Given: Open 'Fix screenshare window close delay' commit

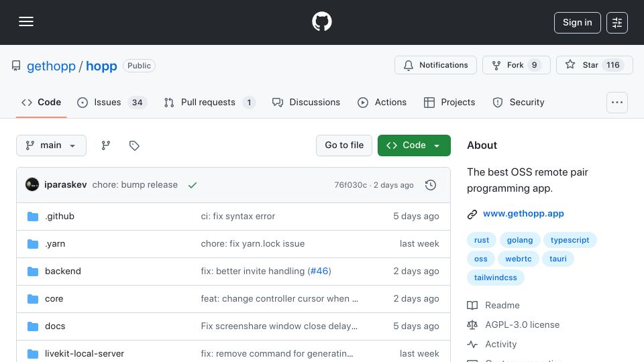Looking at the screenshot, I should click(x=279, y=326).
